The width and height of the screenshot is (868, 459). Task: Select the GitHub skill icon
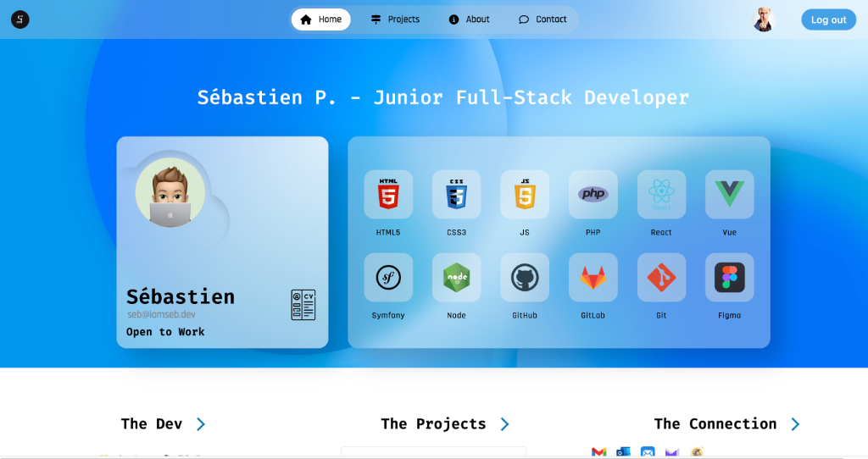(525, 277)
